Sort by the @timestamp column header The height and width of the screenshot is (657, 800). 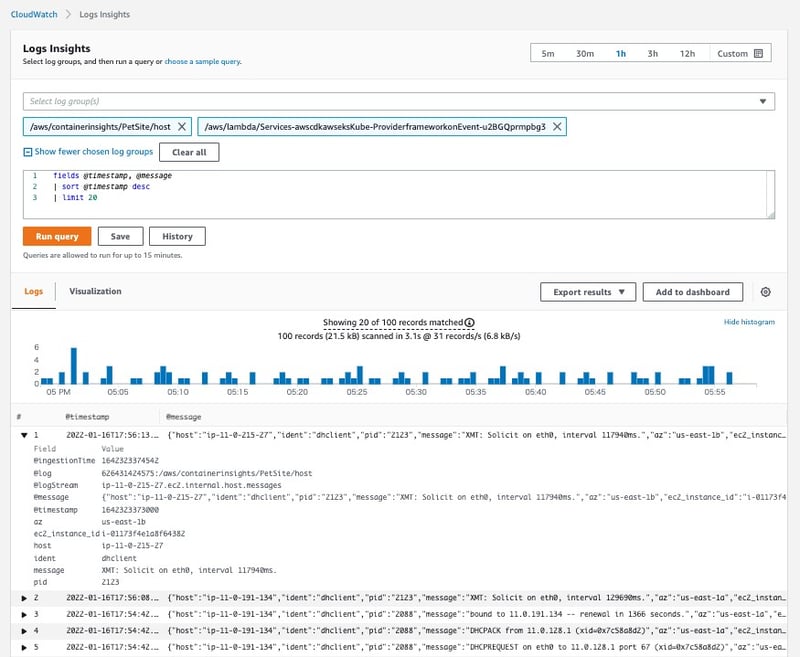click(87, 417)
